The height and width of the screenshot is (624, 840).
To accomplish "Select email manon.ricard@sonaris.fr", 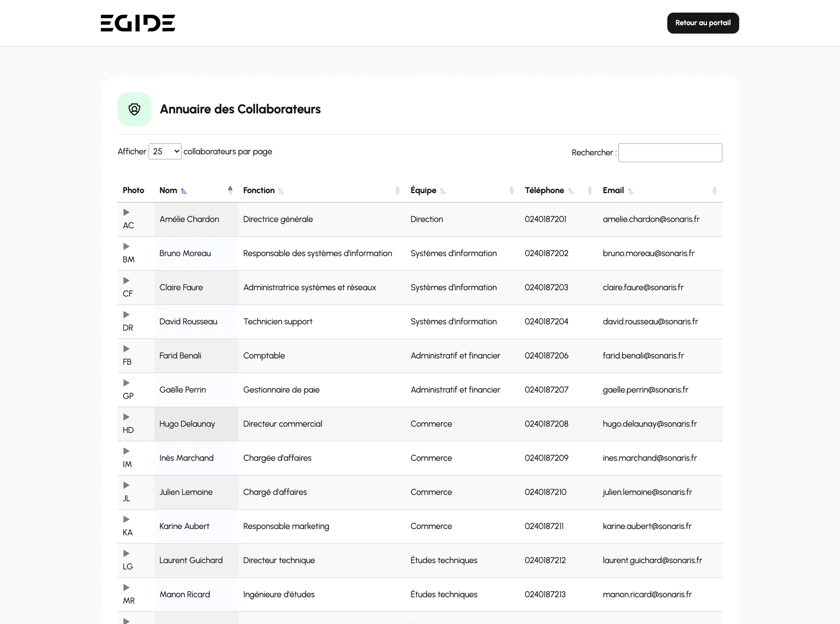I will (x=647, y=595).
